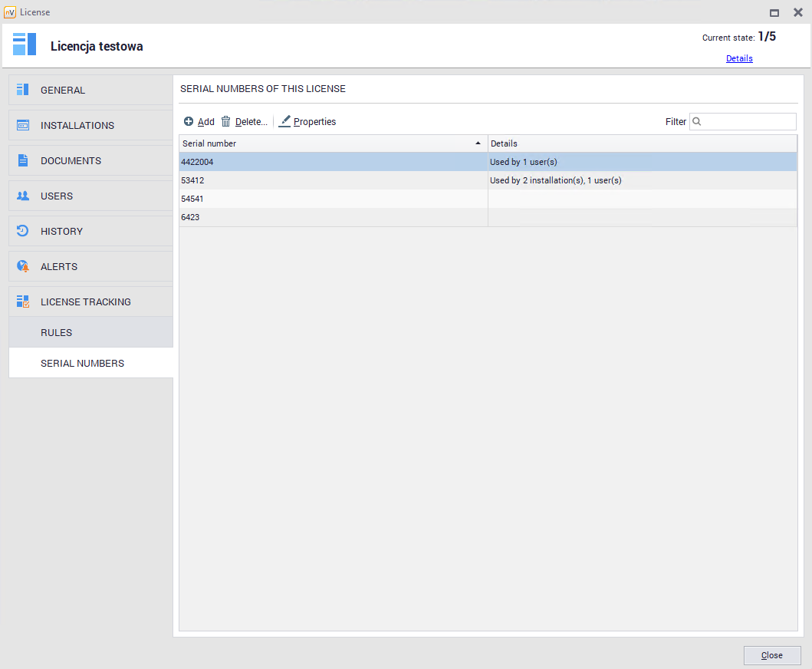Viewport: 812px width, 669px height.
Task: Click the Add plus icon
Action: pos(189,121)
